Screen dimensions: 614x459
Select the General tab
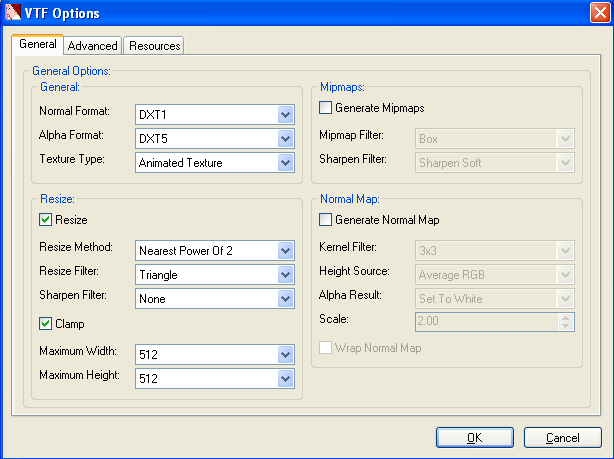(x=38, y=45)
